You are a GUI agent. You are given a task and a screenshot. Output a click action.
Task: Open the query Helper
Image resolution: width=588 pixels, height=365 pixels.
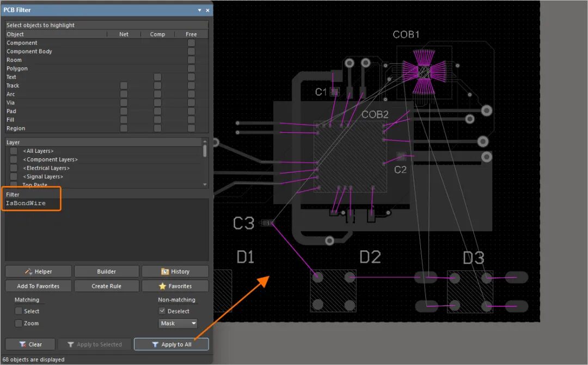coord(38,271)
